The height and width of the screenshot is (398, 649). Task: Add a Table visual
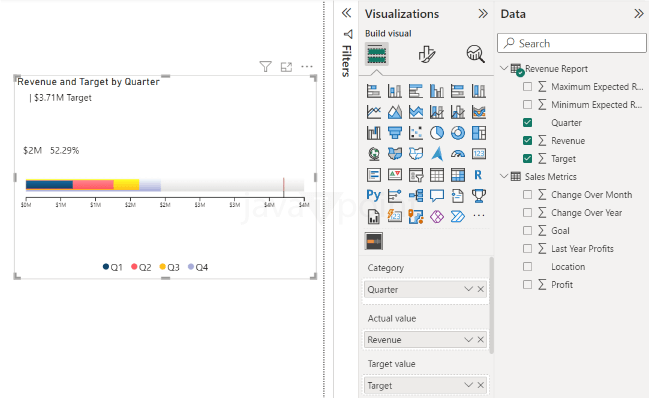pos(437,175)
